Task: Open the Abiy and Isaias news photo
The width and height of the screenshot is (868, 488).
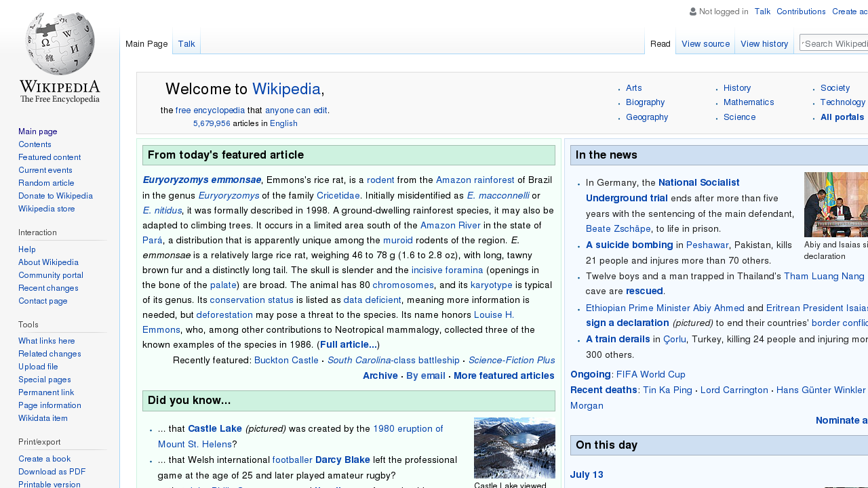Action: click(x=836, y=205)
